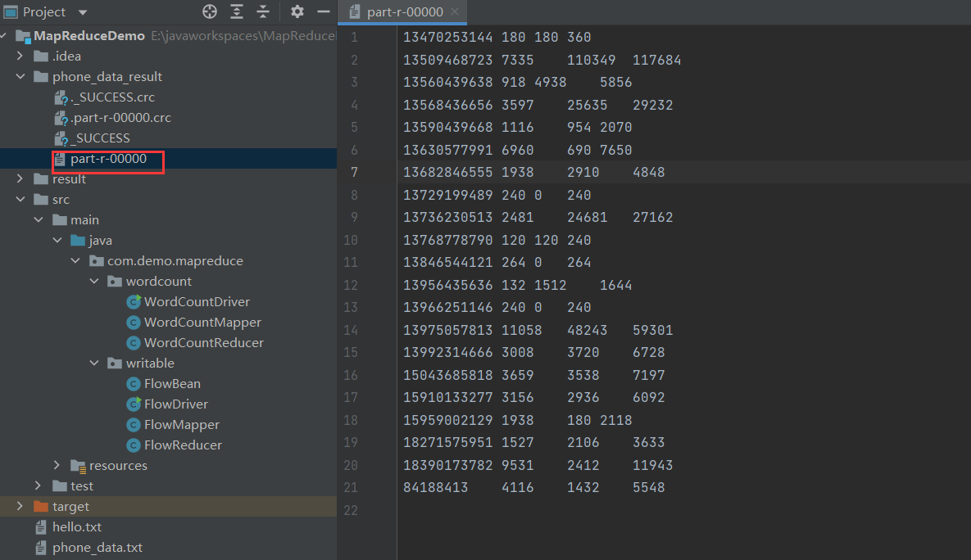Image resolution: width=971 pixels, height=560 pixels.
Task: Hide the Project tool window with minus icon
Action: 323,11
